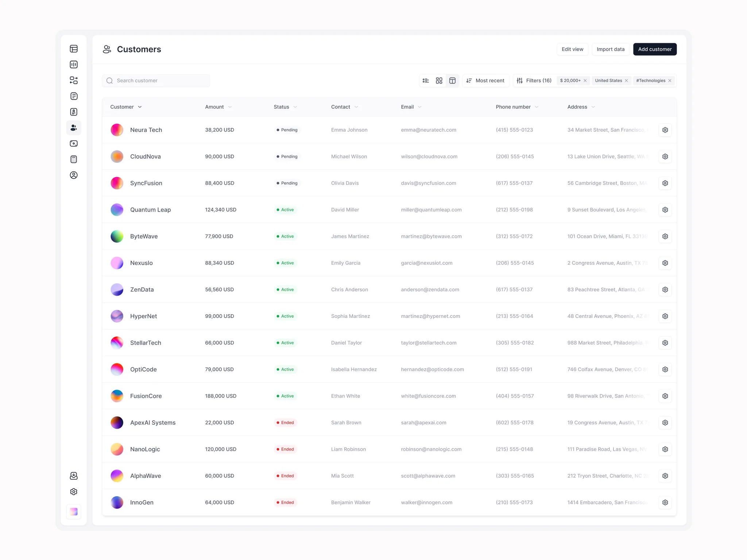Viewport: 747px width, 560px height.
Task: Switch to list view layout
Action: (x=426, y=81)
